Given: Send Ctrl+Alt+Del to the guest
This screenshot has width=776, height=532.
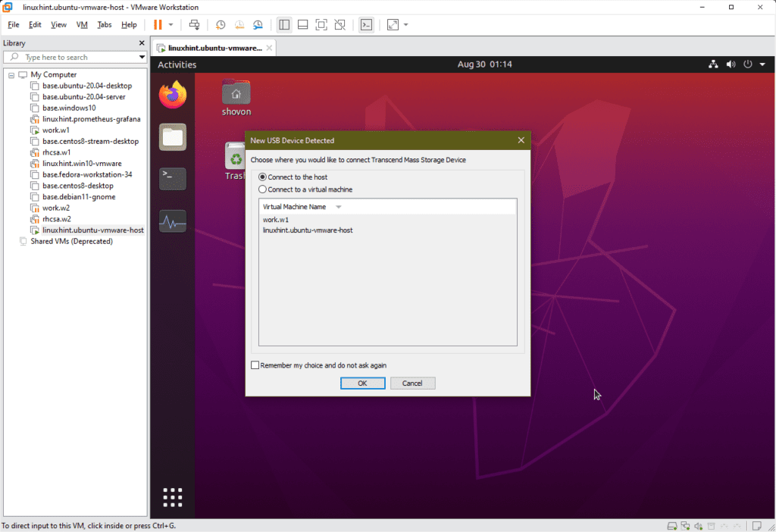Looking at the screenshot, I should click(x=194, y=24).
